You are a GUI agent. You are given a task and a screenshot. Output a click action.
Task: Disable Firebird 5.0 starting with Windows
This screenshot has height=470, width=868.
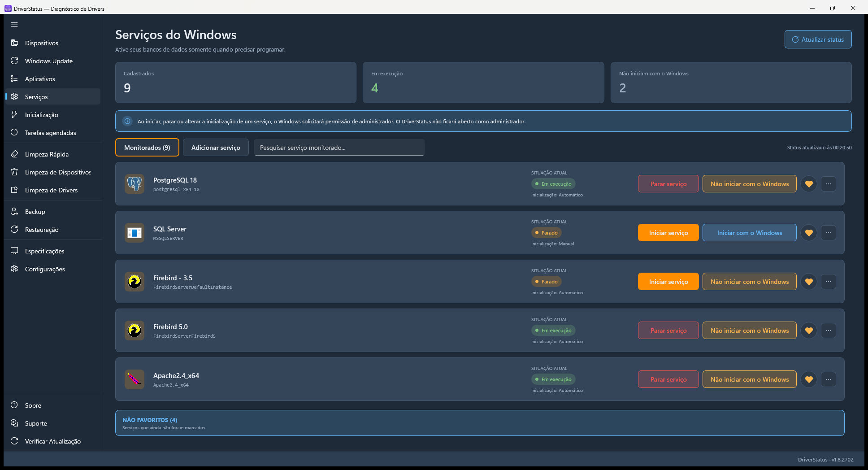(x=750, y=331)
